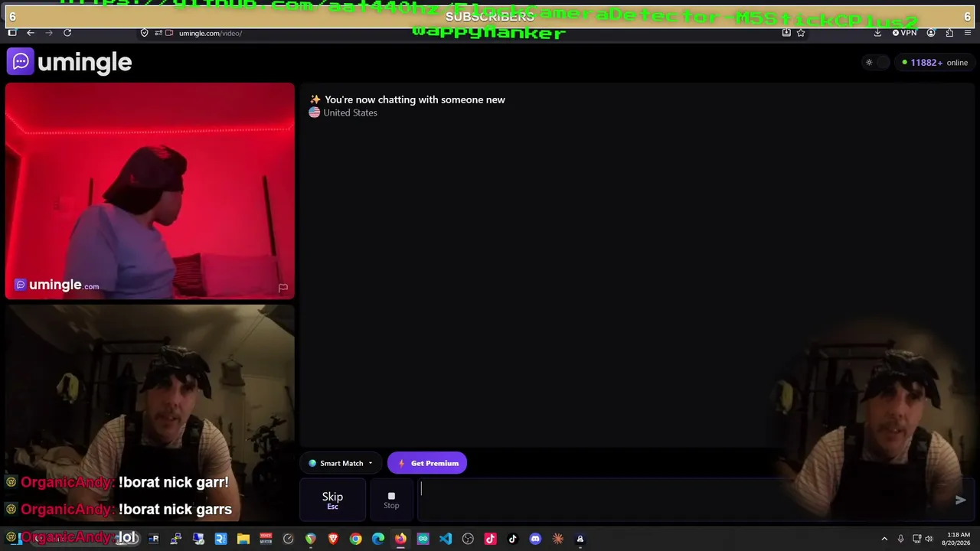Open the browser hamburger menu
Image resolution: width=980 pixels, height=551 pixels.
[968, 33]
